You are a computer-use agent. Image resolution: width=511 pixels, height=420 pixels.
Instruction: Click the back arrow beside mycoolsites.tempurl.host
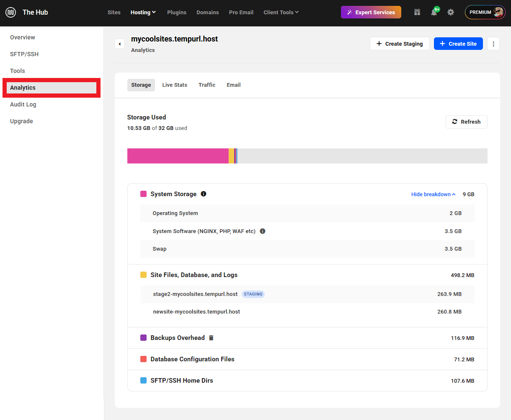click(x=120, y=44)
